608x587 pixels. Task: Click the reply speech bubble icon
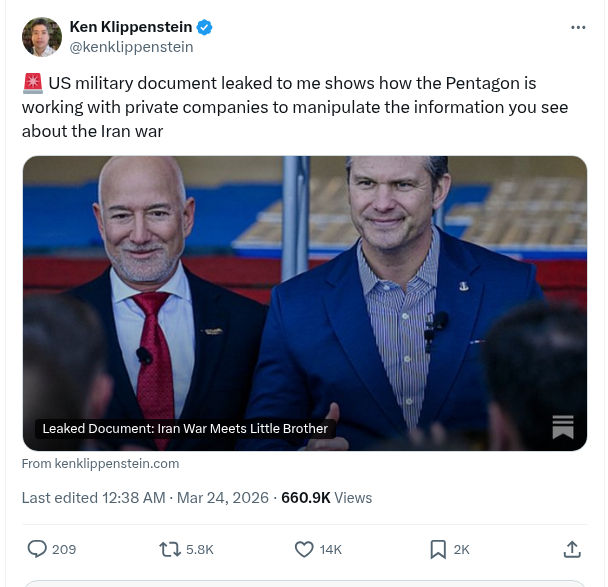click(37, 549)
